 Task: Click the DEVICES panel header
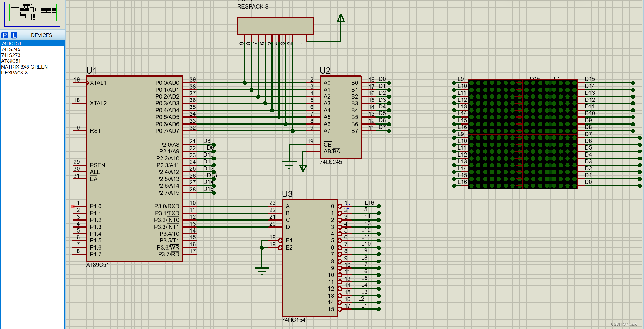[x=41, y=35]
